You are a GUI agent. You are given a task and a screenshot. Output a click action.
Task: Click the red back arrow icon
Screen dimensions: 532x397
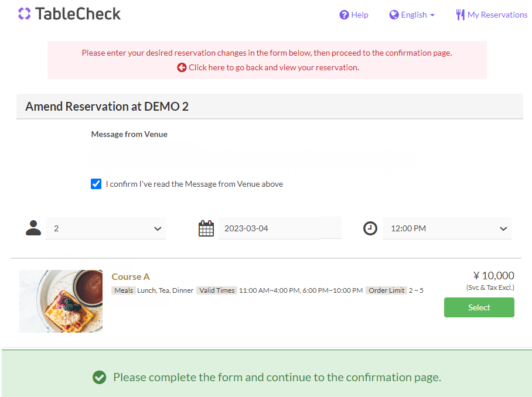coord(182,67)
